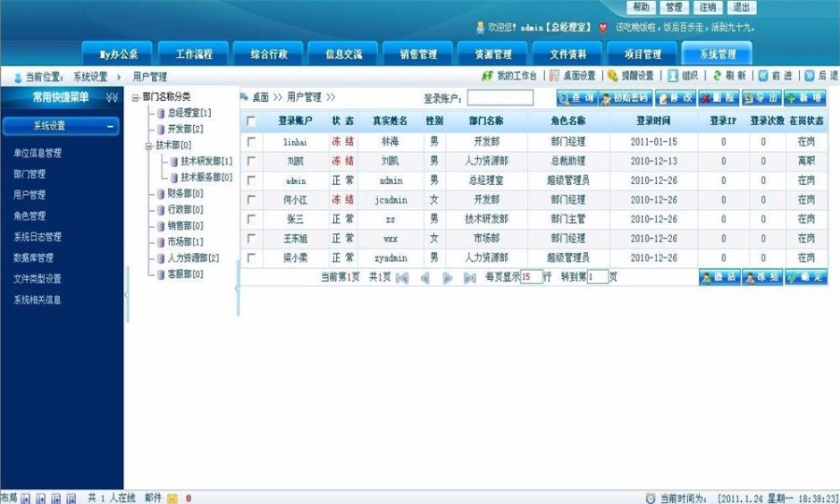This screenshot has width=840, height=504.
Task: Check the row for account 刘凯
Action: 251,161
